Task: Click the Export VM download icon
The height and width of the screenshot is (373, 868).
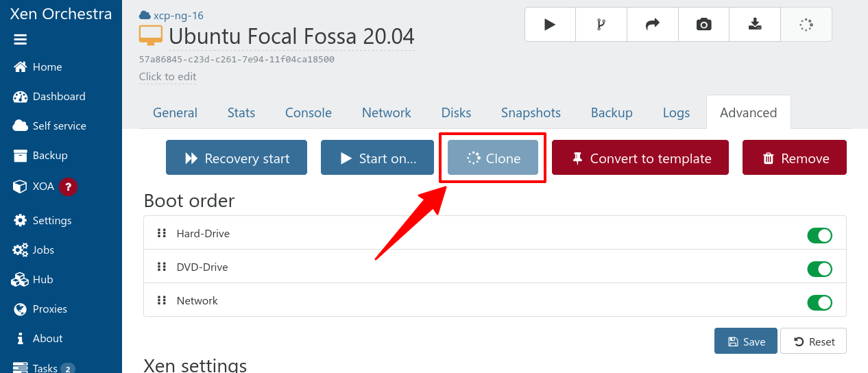Action: 755,25
